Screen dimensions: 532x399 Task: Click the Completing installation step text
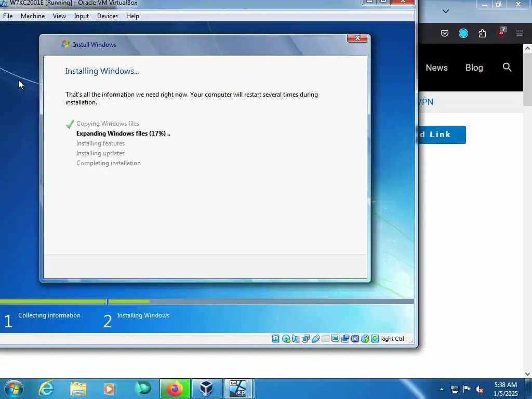[109, 163]
